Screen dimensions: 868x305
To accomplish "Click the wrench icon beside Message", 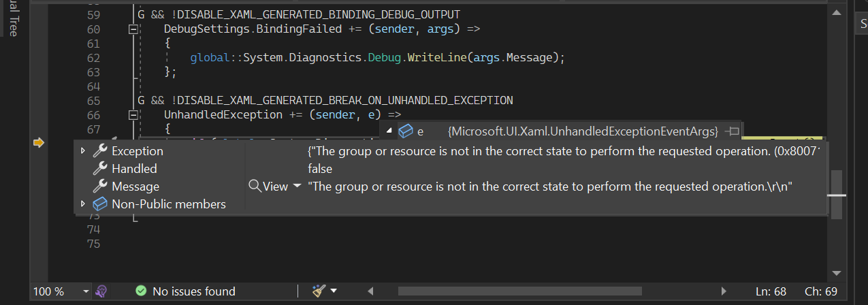I will 100,187.
